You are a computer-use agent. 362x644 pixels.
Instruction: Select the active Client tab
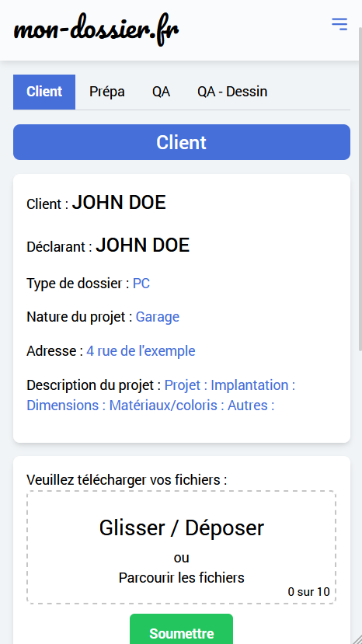coord(44,92)
